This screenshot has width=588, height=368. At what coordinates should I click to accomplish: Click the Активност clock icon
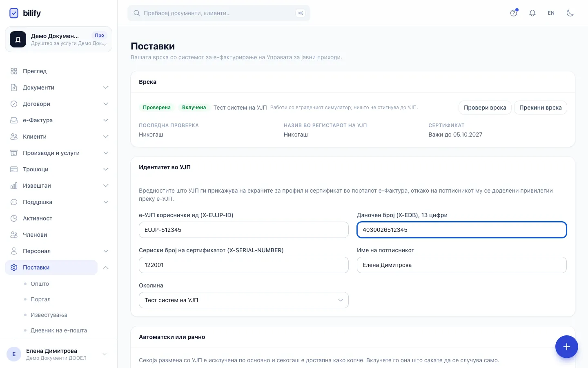pos(14,218)
